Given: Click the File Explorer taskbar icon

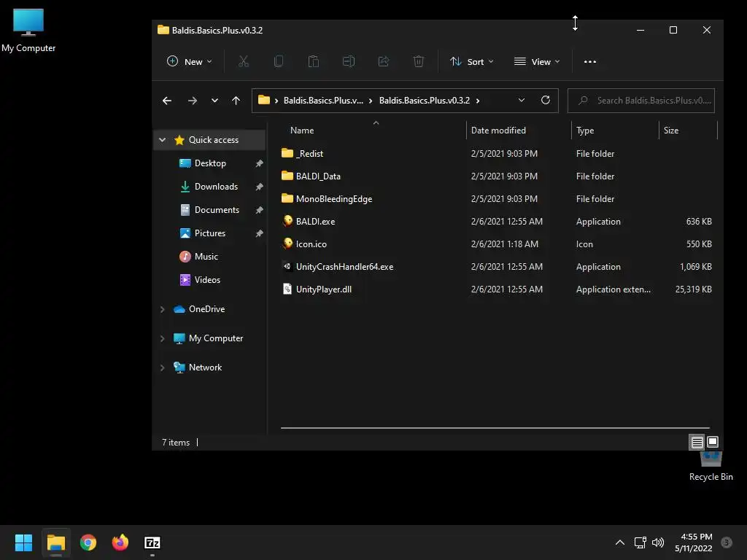Looking at the screenshot, I should [x=55, y=542].
